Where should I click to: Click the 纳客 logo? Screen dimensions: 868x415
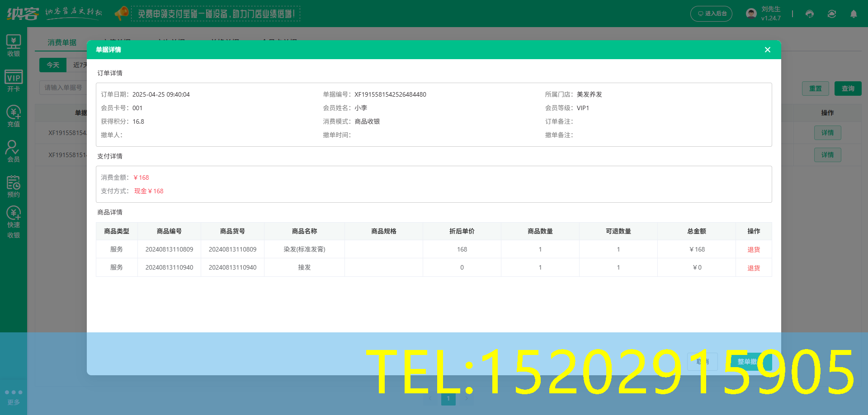click(x=23, y=14)
